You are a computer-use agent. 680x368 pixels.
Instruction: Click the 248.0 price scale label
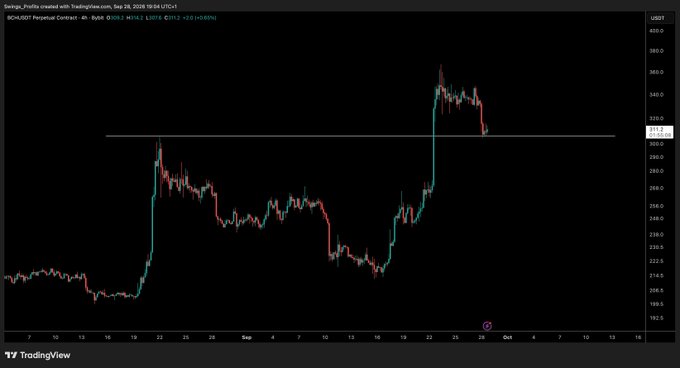point(656,218)
